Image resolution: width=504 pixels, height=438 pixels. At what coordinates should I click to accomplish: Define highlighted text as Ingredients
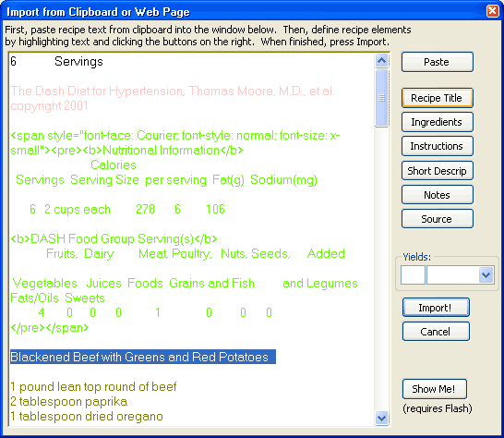(x=438, y=122)
